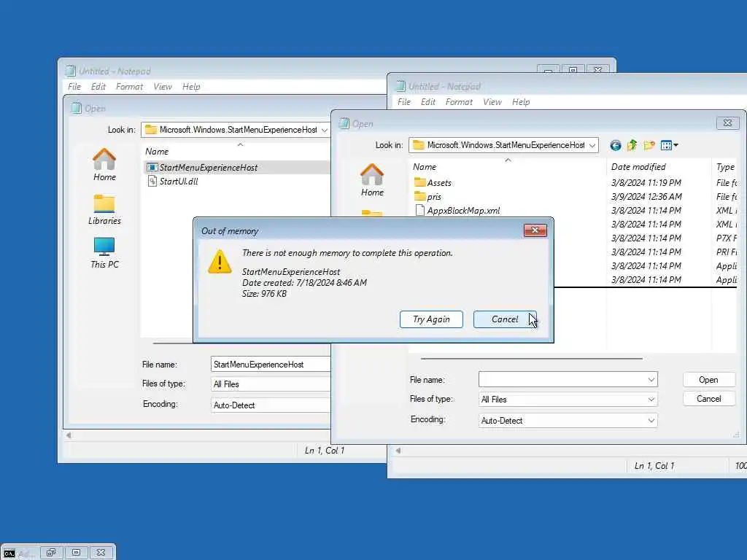Click File name field in left Open dialog

pos(271,365)
